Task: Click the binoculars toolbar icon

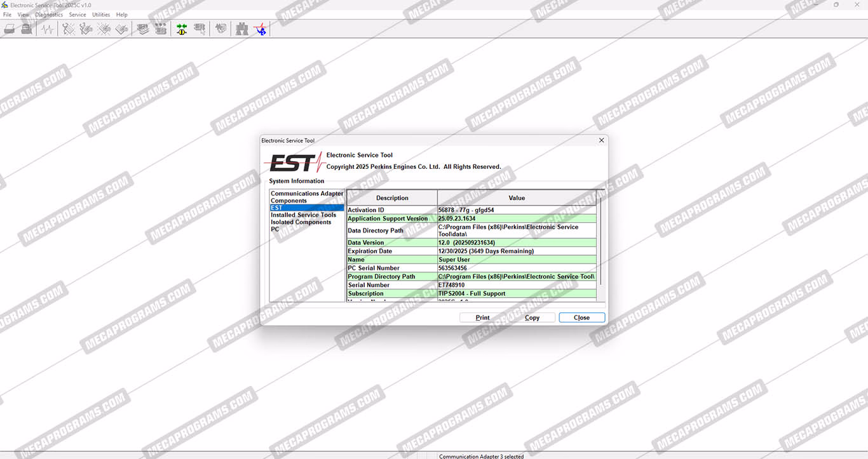Action: 242,29
